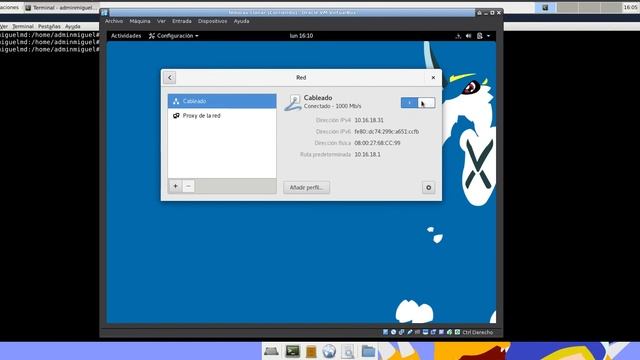
Task: Select Proxy de la red entry
Action: 222,116
